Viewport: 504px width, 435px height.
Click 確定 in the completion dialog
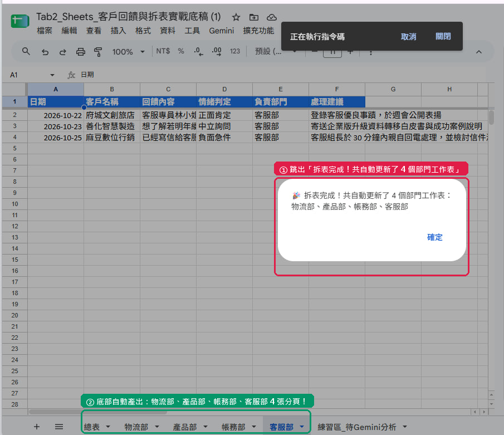coord(434,237)
